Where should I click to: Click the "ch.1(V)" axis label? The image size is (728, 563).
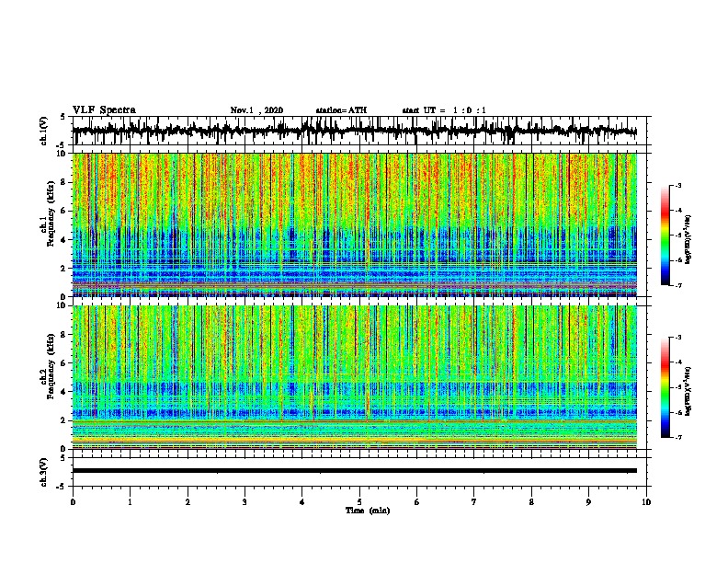click(x=44, y=131)
